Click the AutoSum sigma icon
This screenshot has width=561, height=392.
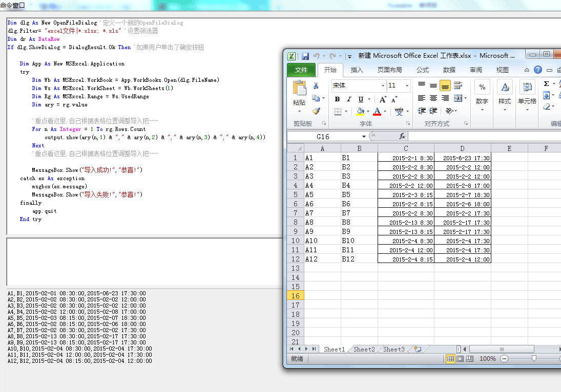(x=546, y=83)
